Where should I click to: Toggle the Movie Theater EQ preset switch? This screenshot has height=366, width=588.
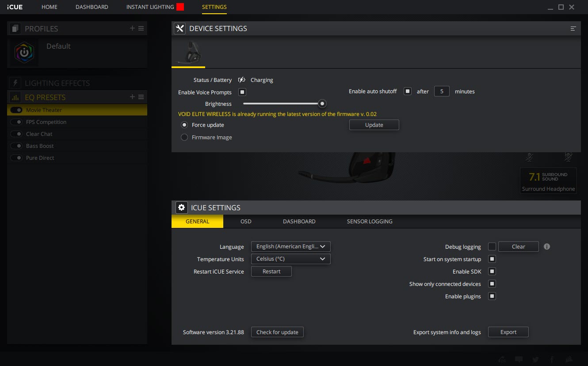click(x=16, y=110)
